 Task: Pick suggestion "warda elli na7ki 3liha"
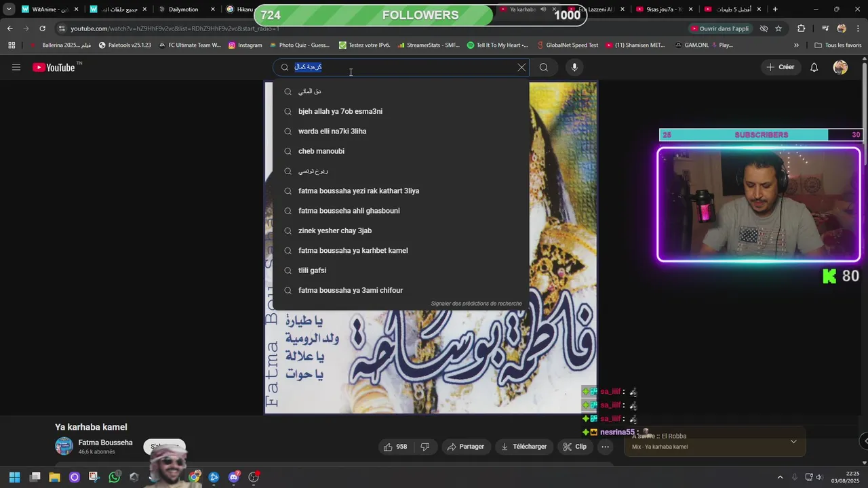400,131
